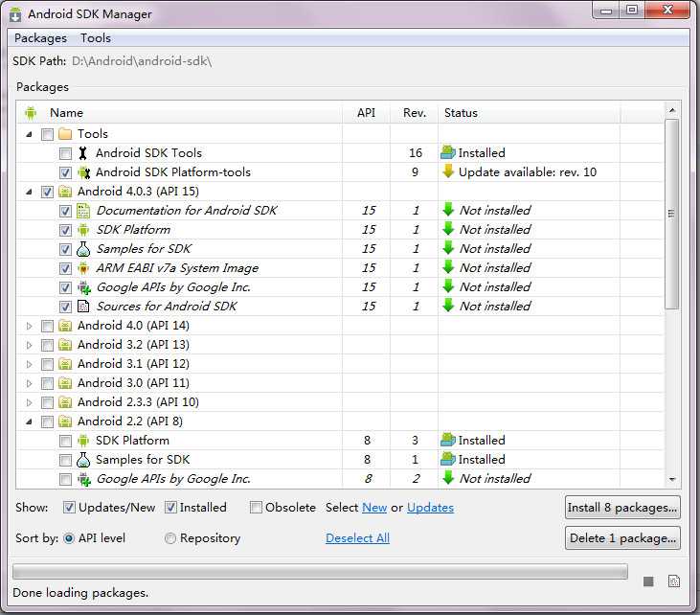Toggle the Installed show filter
Image resolution: width=700 pixels, height=615 pixels.
[170, 508]
